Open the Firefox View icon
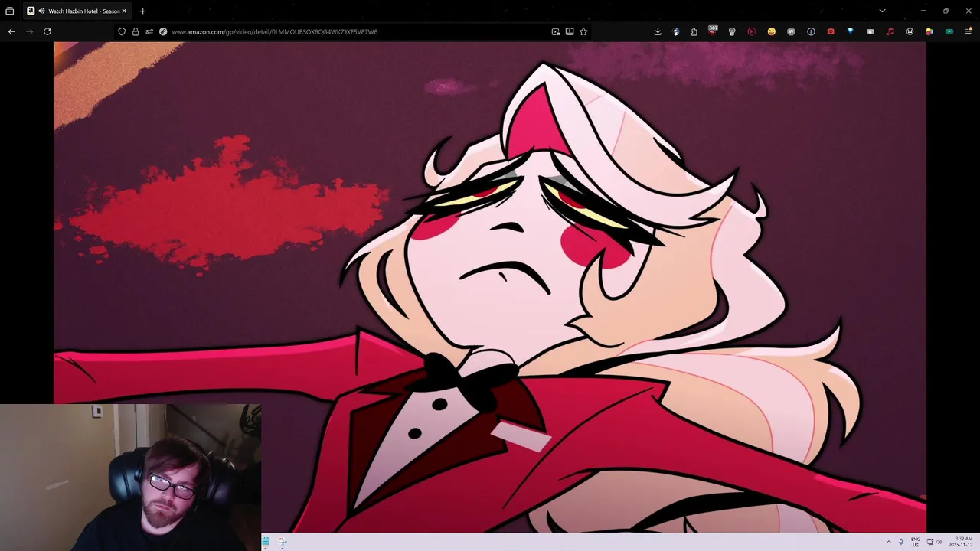980x551 pixels. pos(10,11)
